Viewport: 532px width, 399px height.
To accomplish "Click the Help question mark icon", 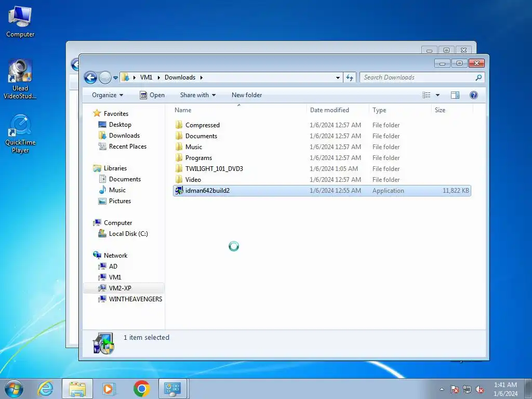I will 474,95.
